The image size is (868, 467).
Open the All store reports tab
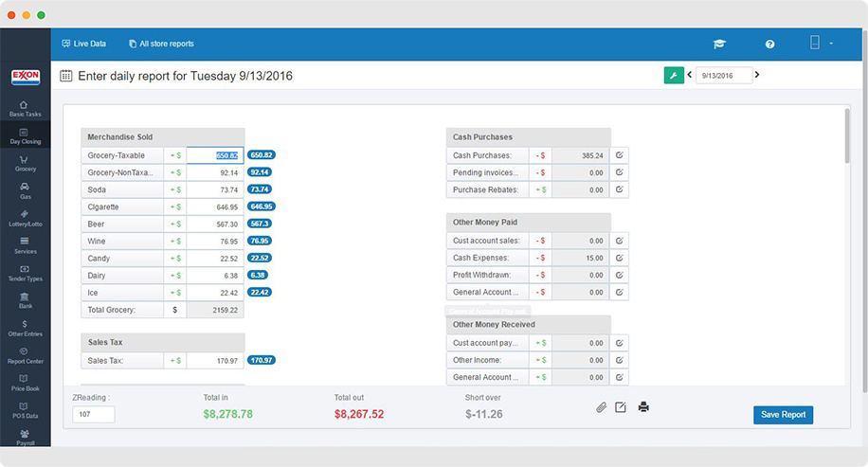pos(161,44)
